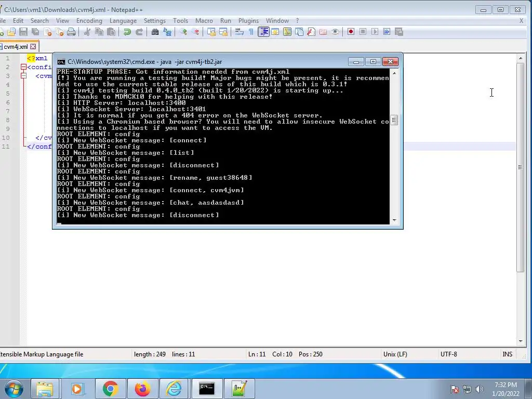This screenshot has width=532, height=399.
Task: Redo with the grey arrow icon
Action: (139, 32)
